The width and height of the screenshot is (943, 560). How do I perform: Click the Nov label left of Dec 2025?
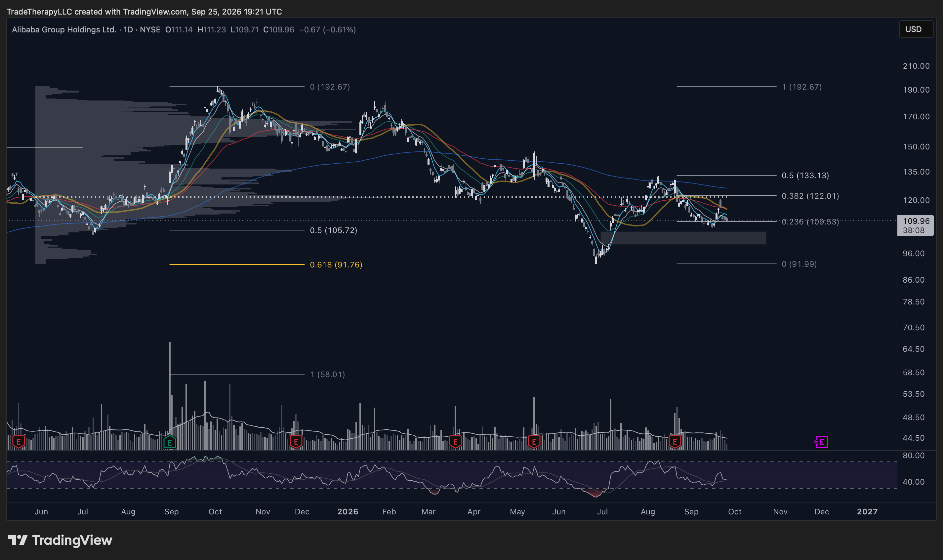263,512
